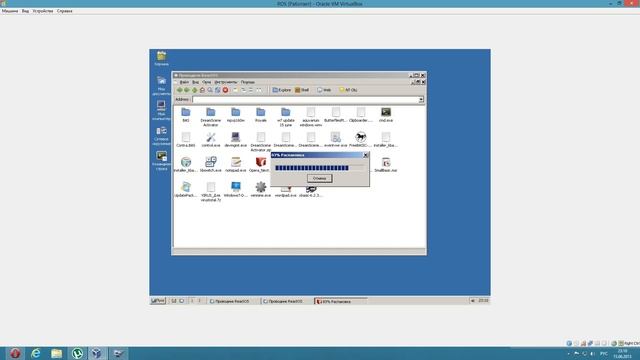Click Web button in explorer toolbar
The image size is (640, 360).
click(324, 90)
